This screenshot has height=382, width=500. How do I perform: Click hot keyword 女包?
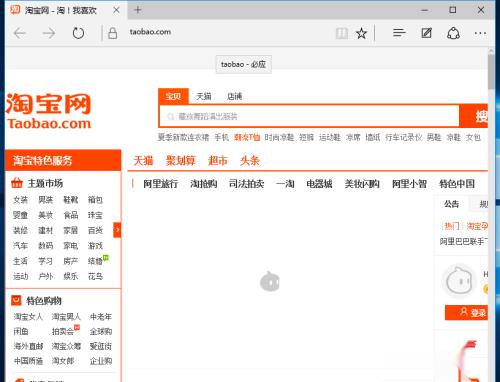tap(473, 137)
